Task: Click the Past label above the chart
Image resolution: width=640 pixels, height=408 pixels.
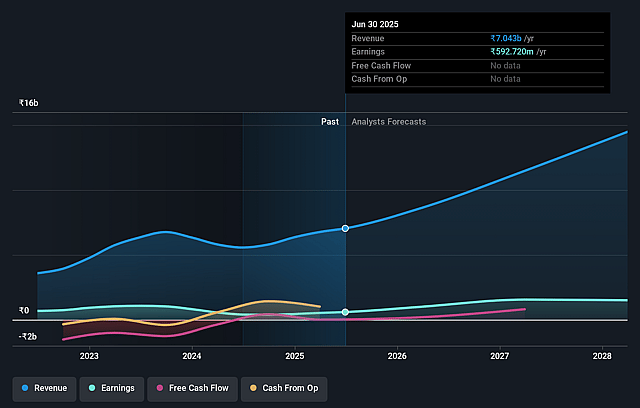Action: [329, 122]
